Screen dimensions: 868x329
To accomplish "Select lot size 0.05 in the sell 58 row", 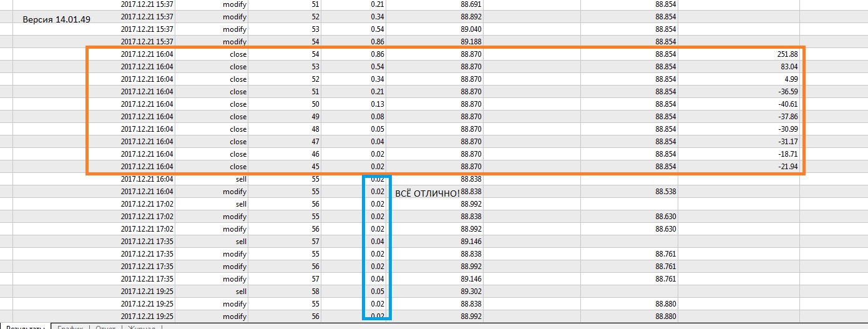I will pyautogui.click(x=376, y=292).
